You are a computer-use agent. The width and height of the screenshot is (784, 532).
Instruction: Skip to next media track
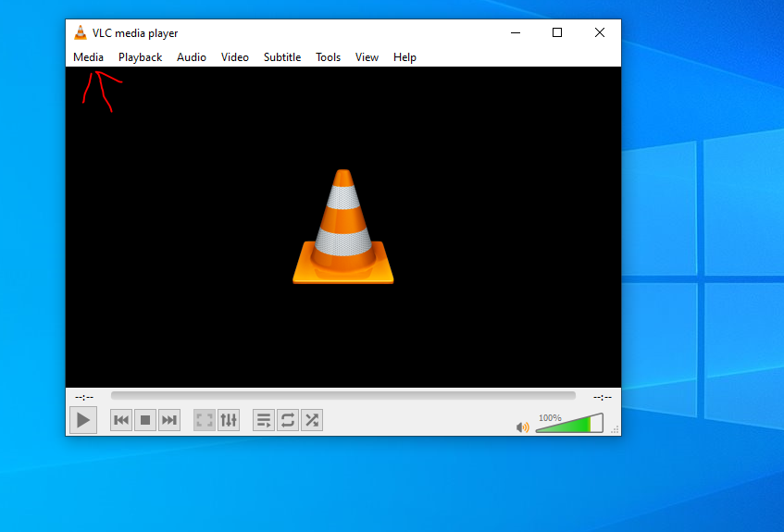tap(169, 420)
